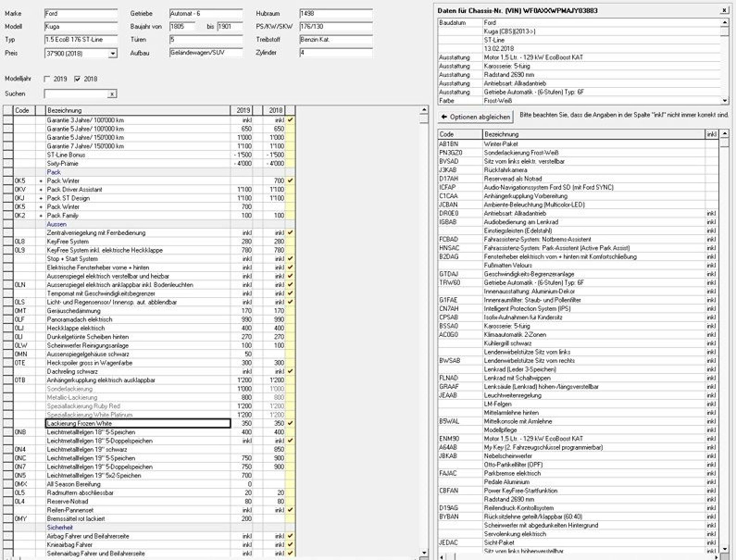The width and height of the screenshot is (736, 560).
Task: Toggle checkmark for Leichtmetallfelgen 18" 5-Doppelspeichen
Action: tap(290, 441)
